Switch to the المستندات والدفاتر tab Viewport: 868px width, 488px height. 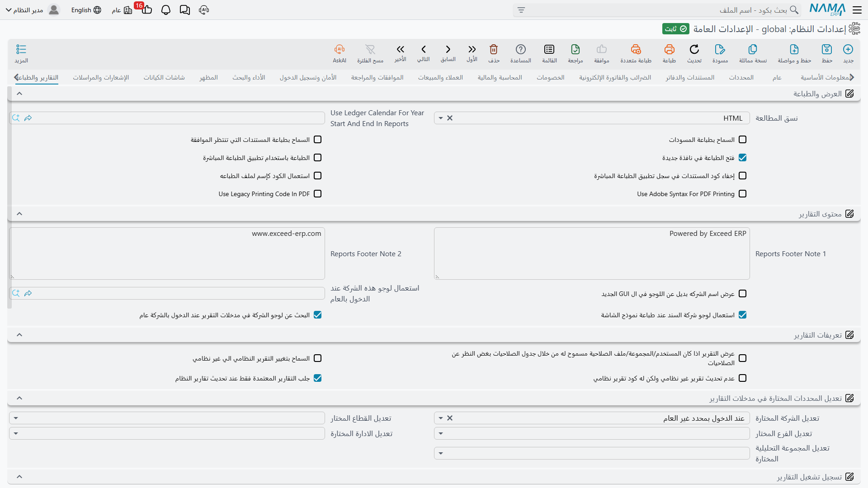[690, 78]
